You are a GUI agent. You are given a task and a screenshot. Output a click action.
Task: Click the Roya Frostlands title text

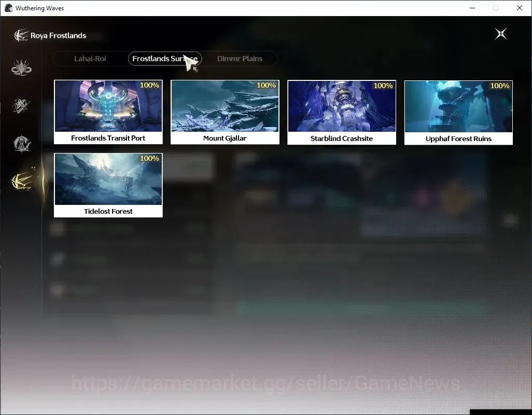pyautogui.click(x=59, y=36)
